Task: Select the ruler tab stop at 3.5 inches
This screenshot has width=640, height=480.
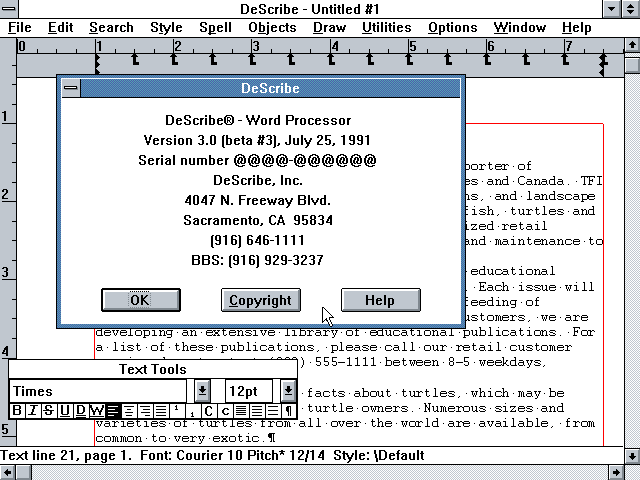Action: pos(291,59)
